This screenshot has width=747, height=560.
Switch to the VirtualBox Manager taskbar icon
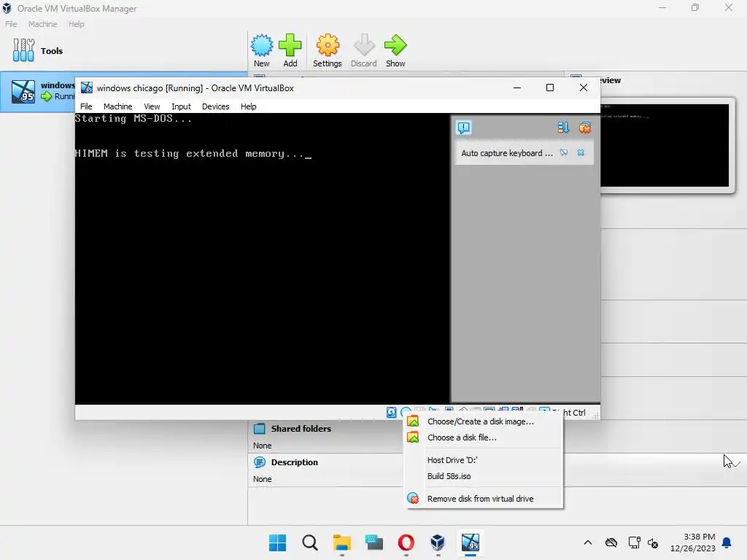point(438,542)
